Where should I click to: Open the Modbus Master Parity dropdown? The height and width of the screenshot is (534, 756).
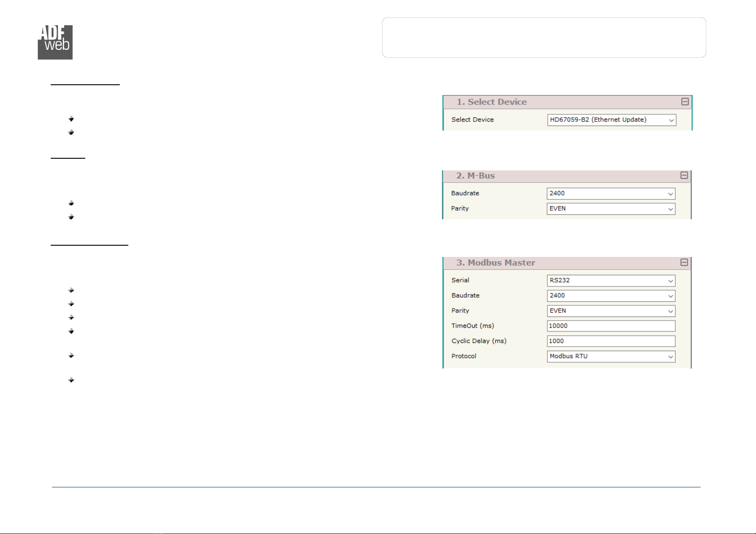(x=611, y=311)
